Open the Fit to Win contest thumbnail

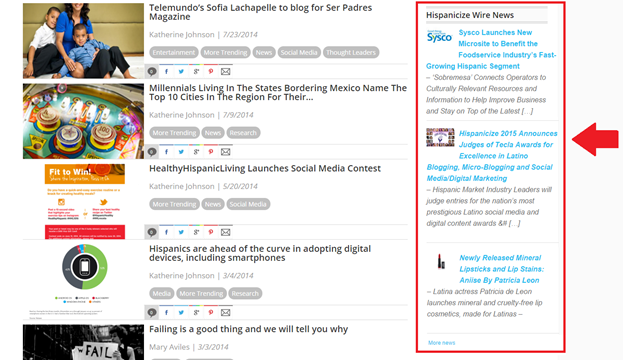[85, 201]
